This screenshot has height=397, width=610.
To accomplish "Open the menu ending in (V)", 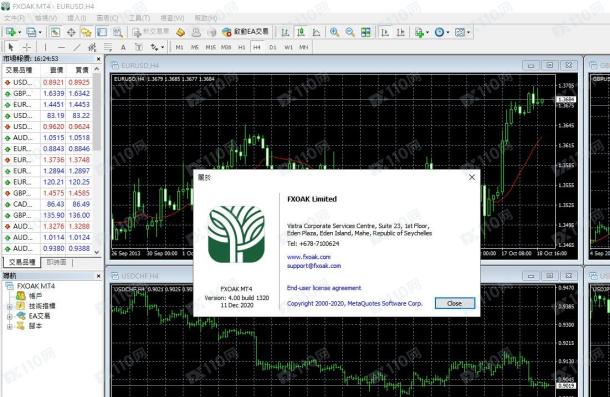I will tap(46, 18).
